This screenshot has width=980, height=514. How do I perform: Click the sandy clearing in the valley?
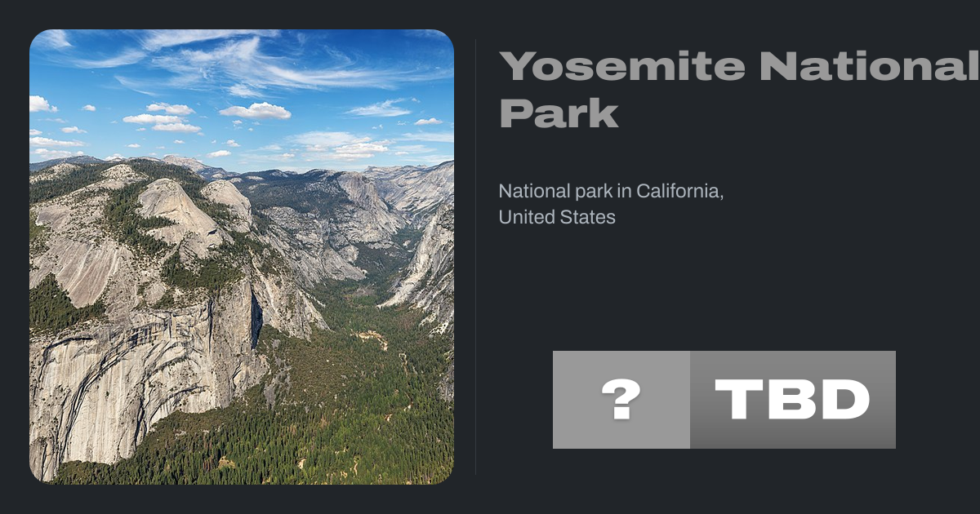tap(372, 336)
